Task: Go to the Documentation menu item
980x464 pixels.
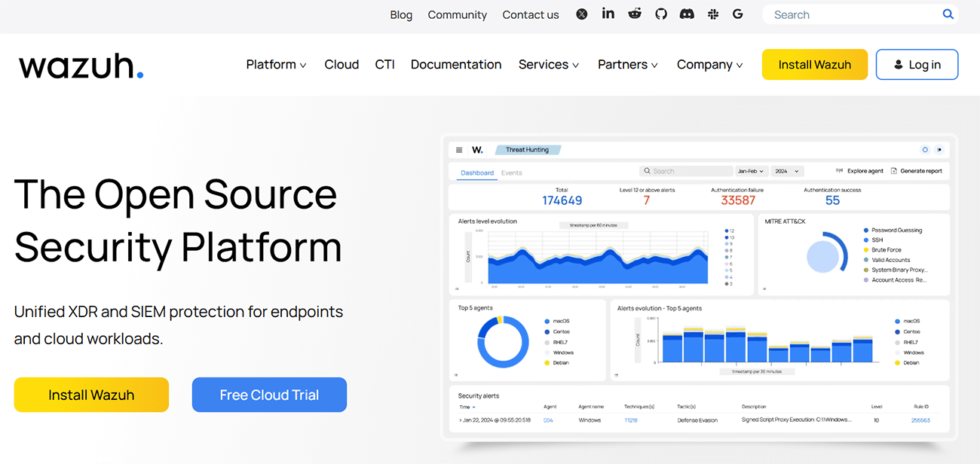Action: click(x=456, y=65)
